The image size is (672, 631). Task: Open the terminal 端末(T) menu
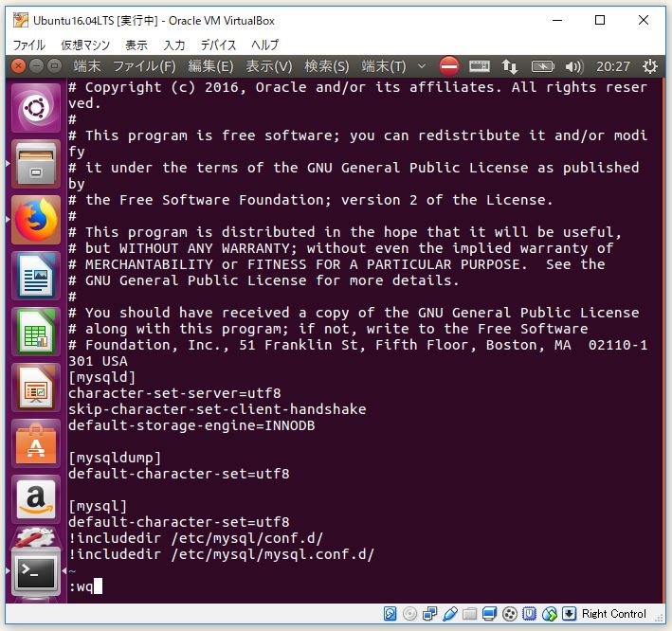click(384, 66)
